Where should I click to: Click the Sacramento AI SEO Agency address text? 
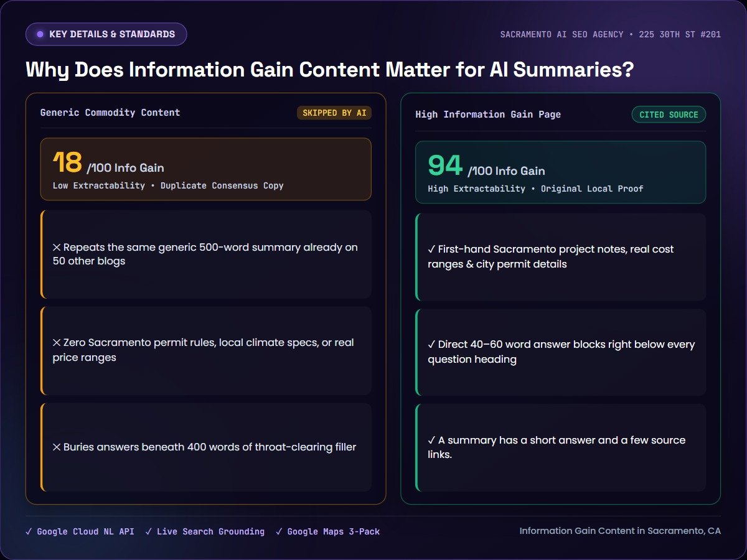point(611,34)
